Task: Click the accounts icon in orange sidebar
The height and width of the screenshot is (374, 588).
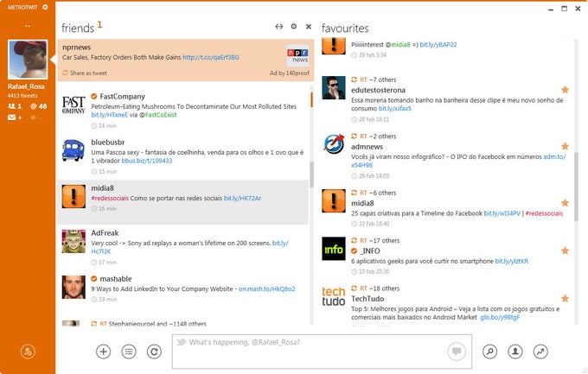Action: pos(27,352)
